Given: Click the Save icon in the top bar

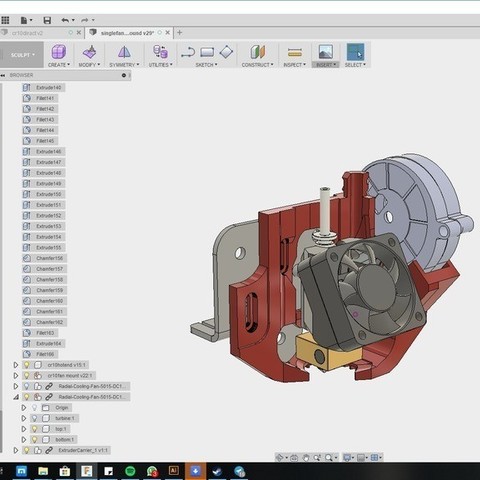Looking at the screenshot, I should point(47,21).
